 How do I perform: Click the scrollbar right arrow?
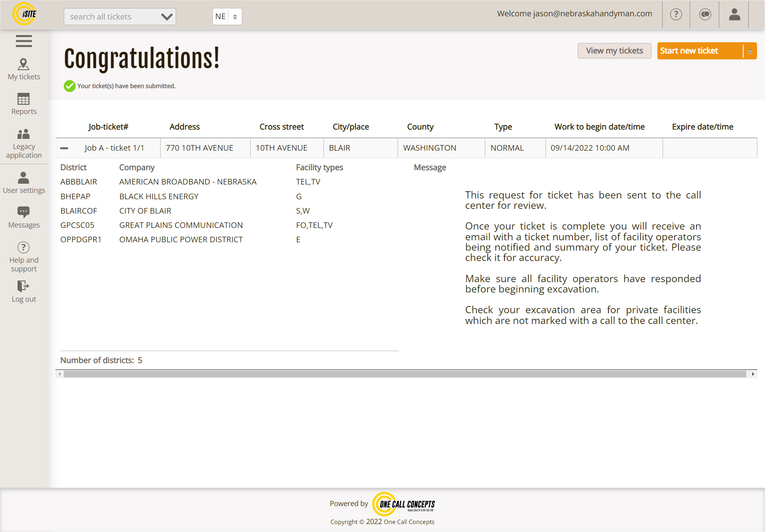pos(753,374)
